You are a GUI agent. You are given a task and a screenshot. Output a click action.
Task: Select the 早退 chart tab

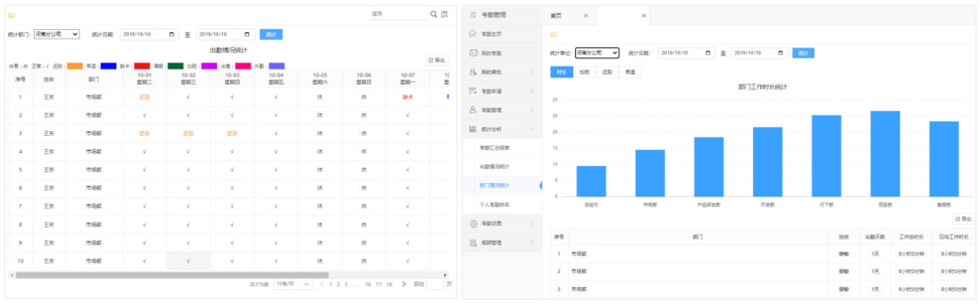[630, 72]
